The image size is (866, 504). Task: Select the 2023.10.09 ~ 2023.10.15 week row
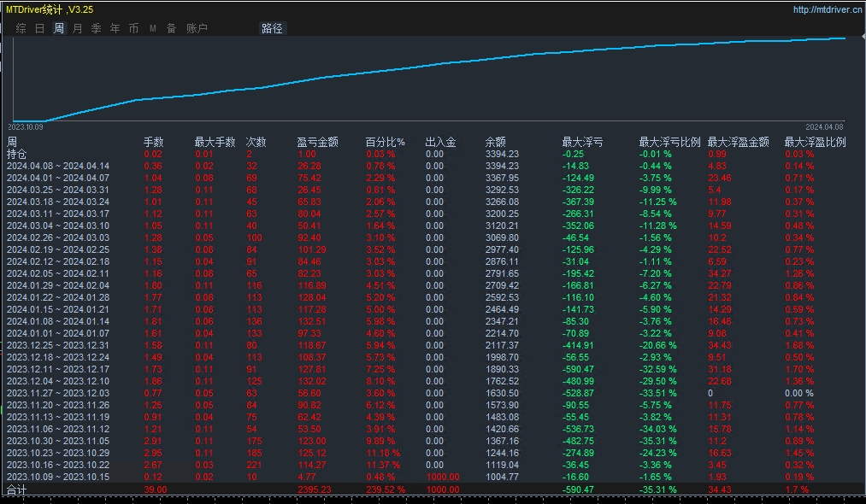tap(58, 477)
